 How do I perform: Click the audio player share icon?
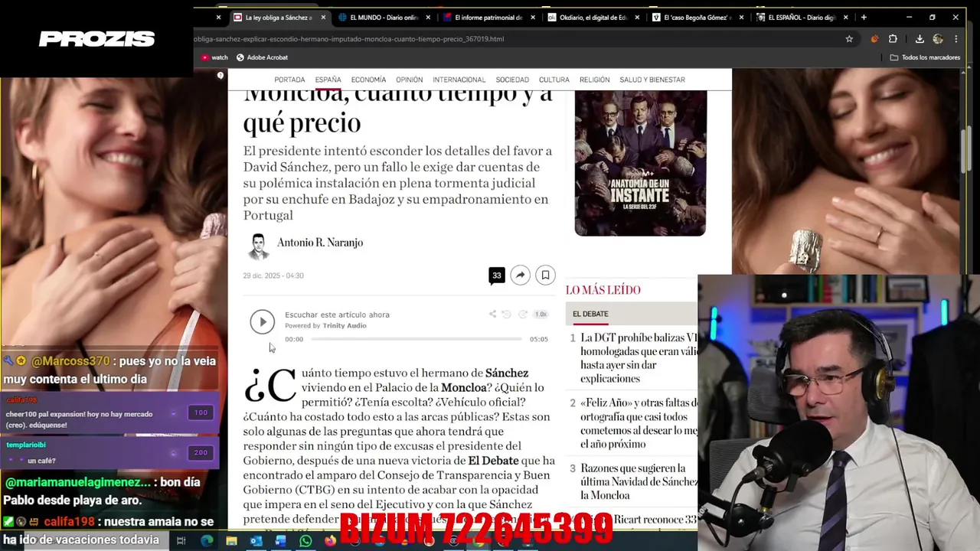click(x=492, y=314)
